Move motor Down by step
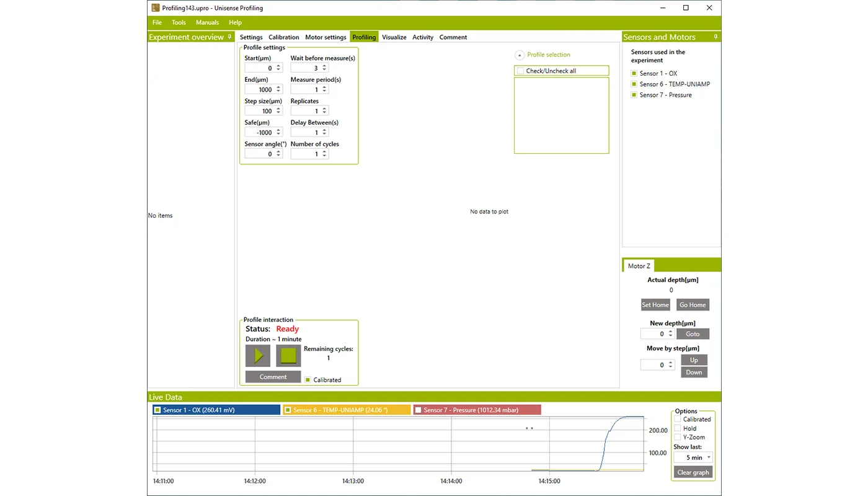This screenshot has width=868, height=496. coord(694,372)
